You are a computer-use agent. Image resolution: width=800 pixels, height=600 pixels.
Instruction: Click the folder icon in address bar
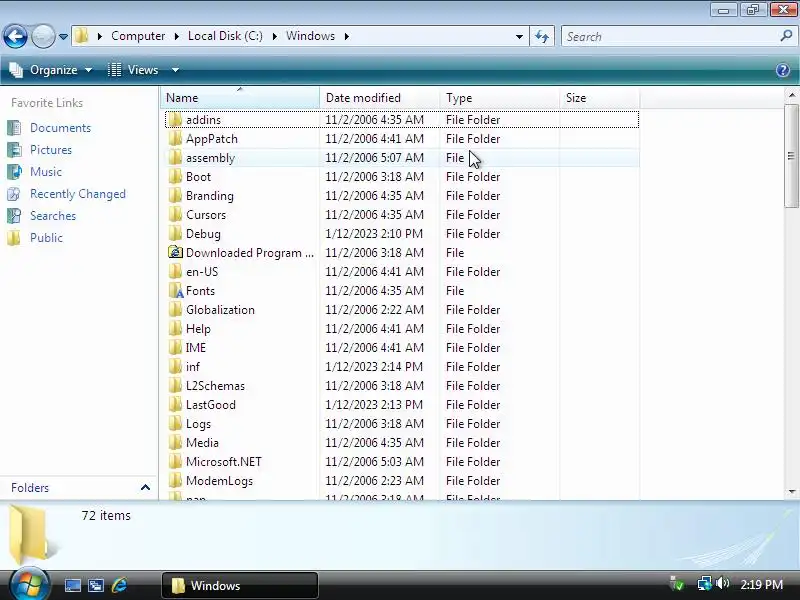[x=82, y=36]
